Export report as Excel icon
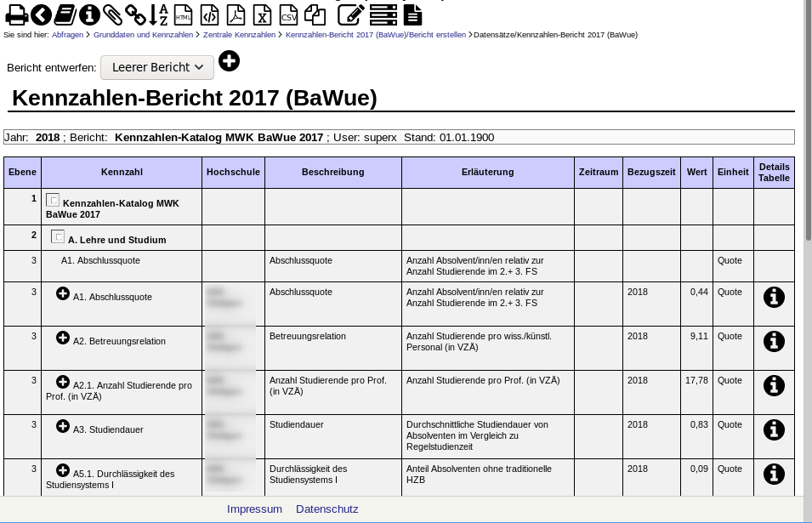 click(x=263, y=14)
